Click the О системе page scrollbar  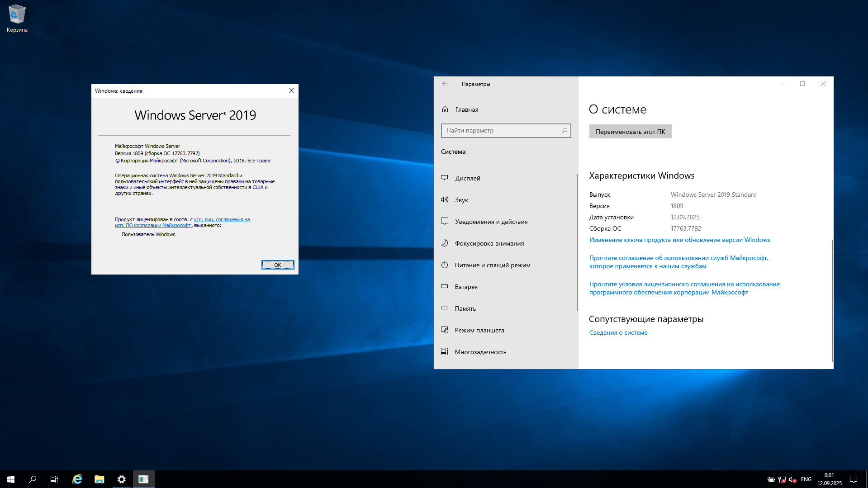(x=832, y=301)
